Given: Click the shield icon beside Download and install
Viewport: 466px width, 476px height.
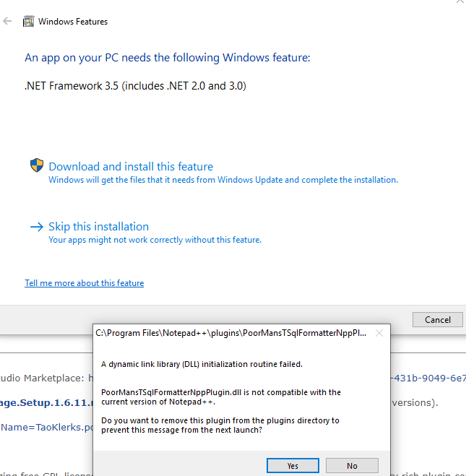Looking at the screenshot, I should [37, 165].
